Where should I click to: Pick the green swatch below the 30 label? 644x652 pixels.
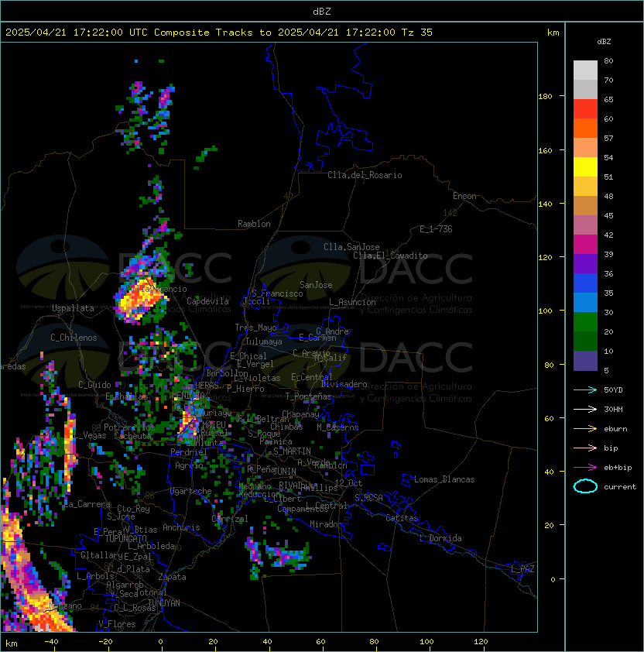(x=585, y=322)
